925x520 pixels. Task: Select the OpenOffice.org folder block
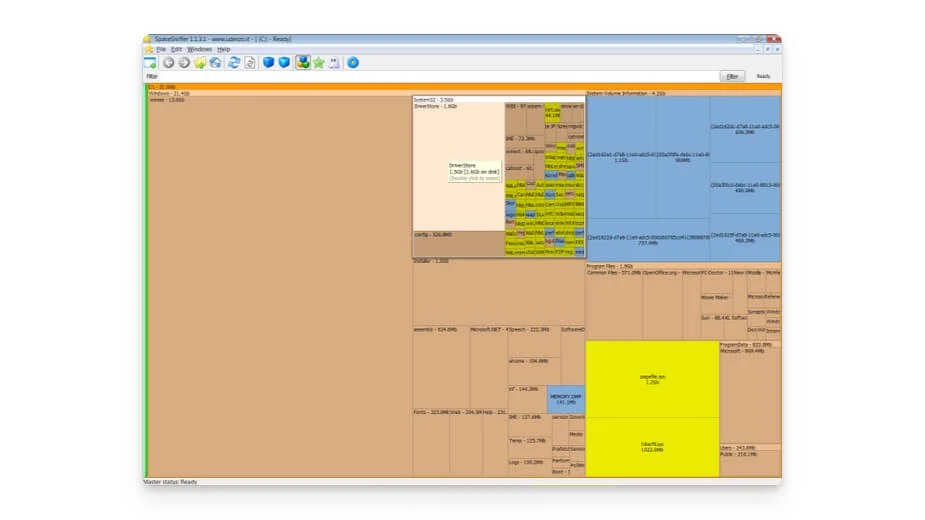coord(662,305)
